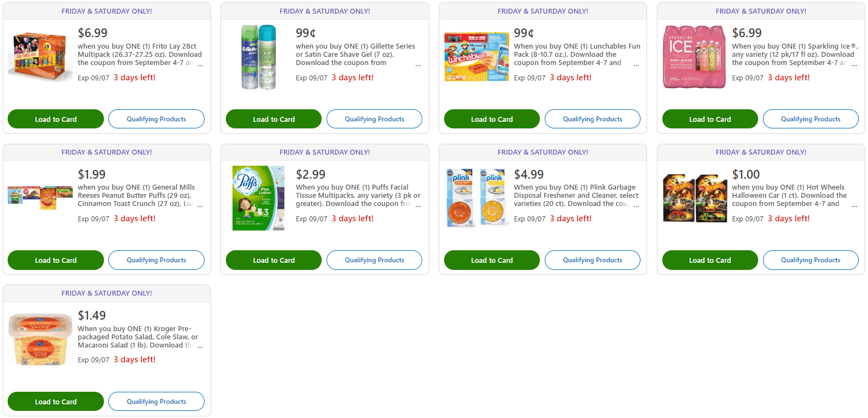Load the $1.00 Hot Wheels coupon to card
Viewport: 868px width, 418px height.
[x=710, y=260]
